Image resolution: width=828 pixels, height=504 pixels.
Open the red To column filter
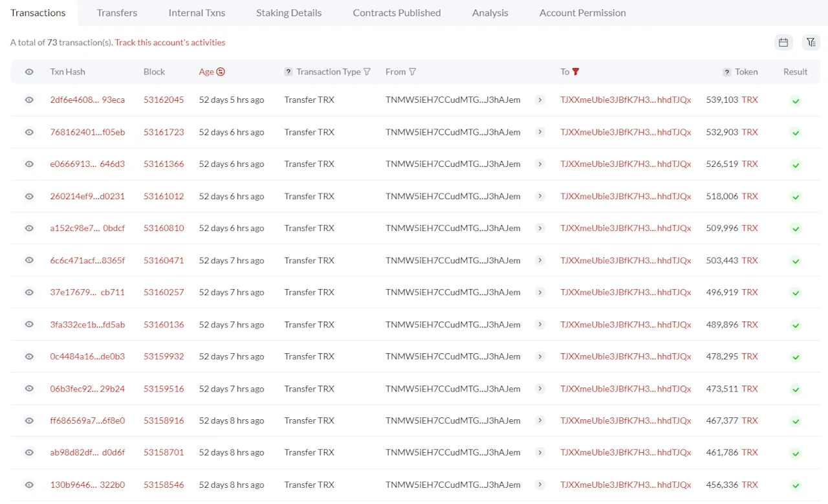(x=576, y=72)
